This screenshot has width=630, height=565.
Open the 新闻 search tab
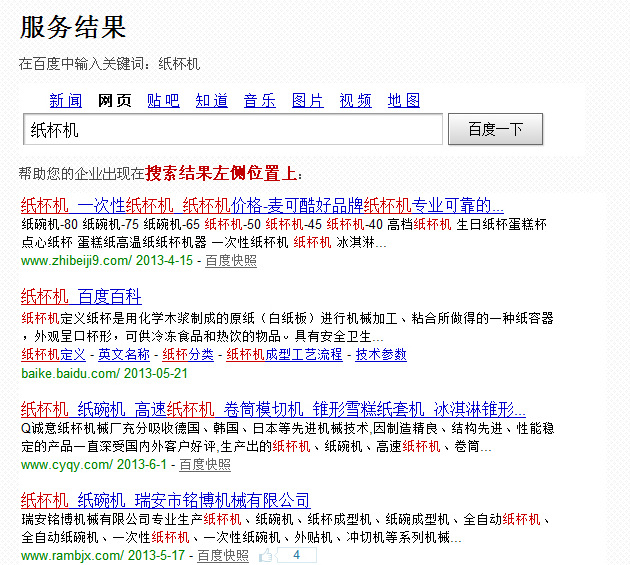click(x=66, y=100)
